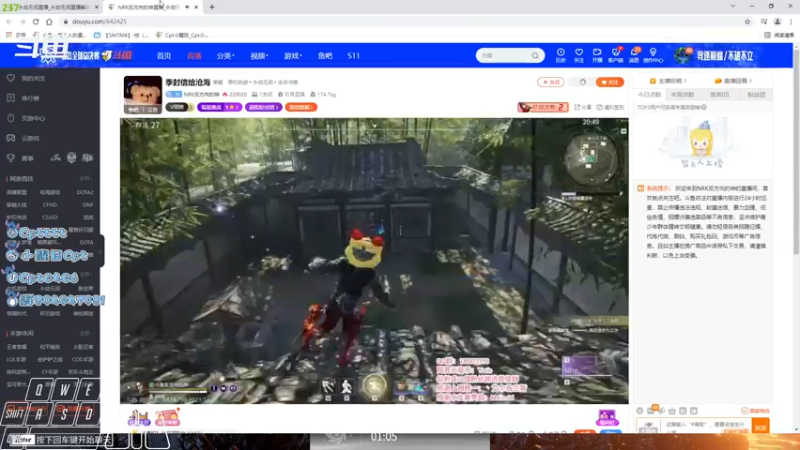Open the 消息 messages bell icon
Image resolution: width=800 pixels, height=450 pixels.
(634, 55)
